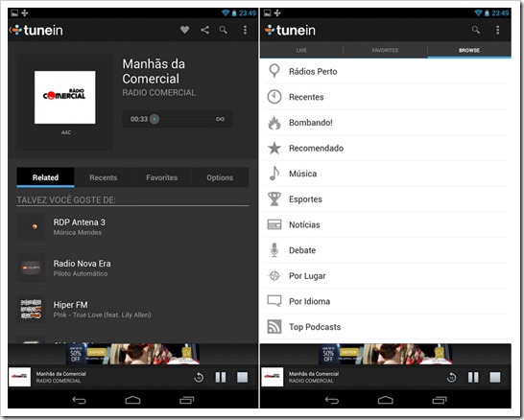Tap the music note icon beside Música
Viewport: 524px width, 420px height.
pos(274,174)
